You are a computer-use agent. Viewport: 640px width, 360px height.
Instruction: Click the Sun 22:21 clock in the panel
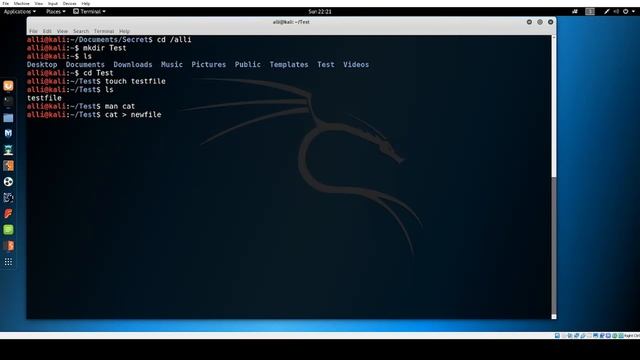tap(320, 11)
